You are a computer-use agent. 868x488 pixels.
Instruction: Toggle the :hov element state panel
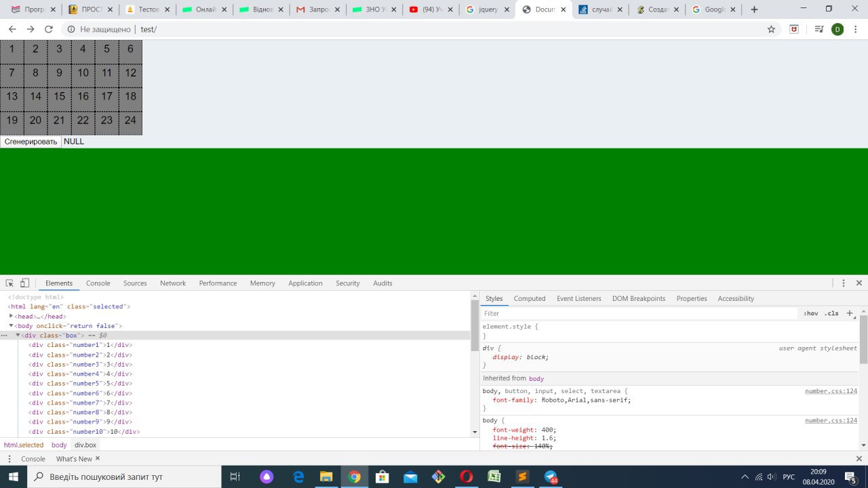tap(810, 314)
